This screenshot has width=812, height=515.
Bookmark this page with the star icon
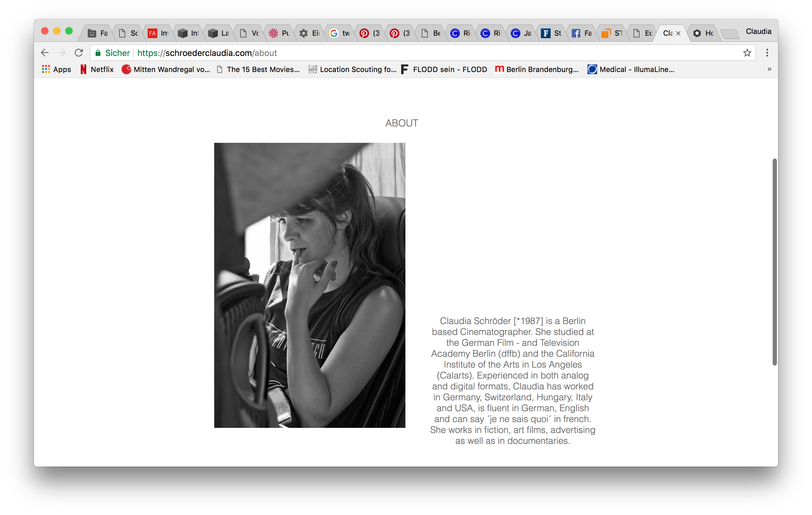point(747,53)
